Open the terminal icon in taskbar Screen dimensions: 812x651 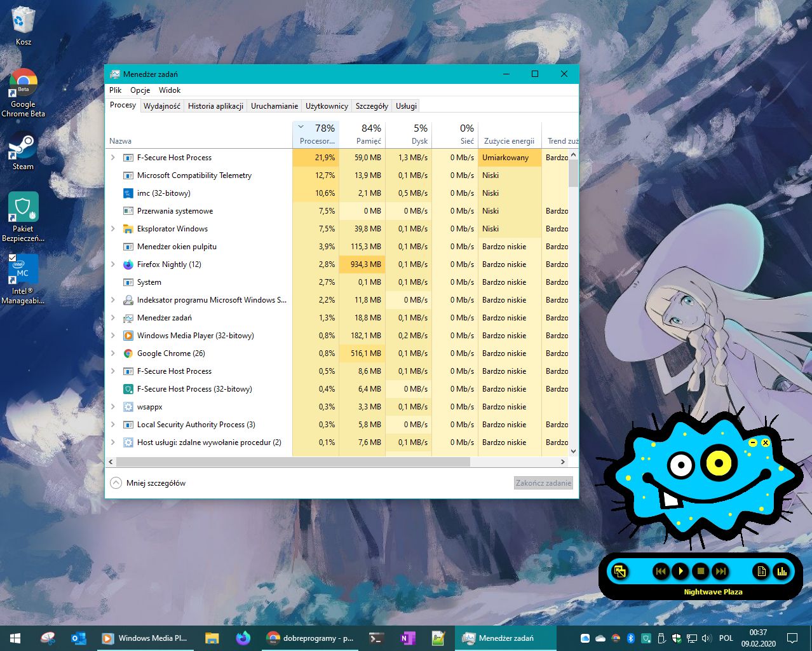pyautogui.click(x=376, y=638)
